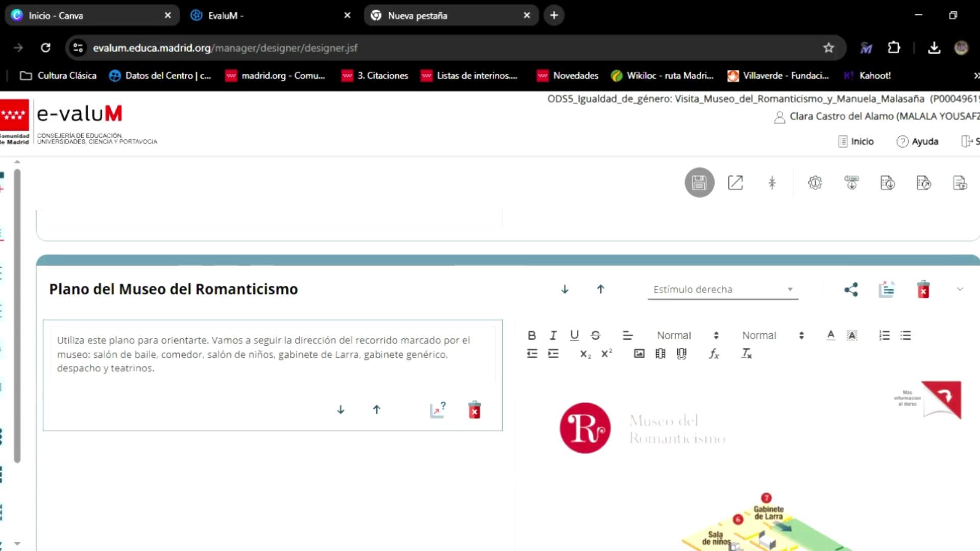Click the red trash icon in text box
980x551 pixels.
(x=474, y=410)
